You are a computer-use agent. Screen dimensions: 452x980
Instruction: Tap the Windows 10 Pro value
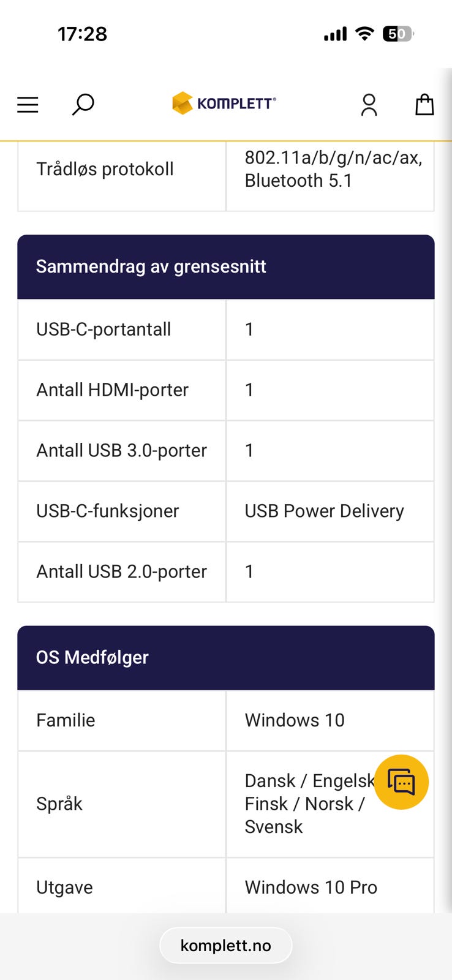(x=311, y=888)
